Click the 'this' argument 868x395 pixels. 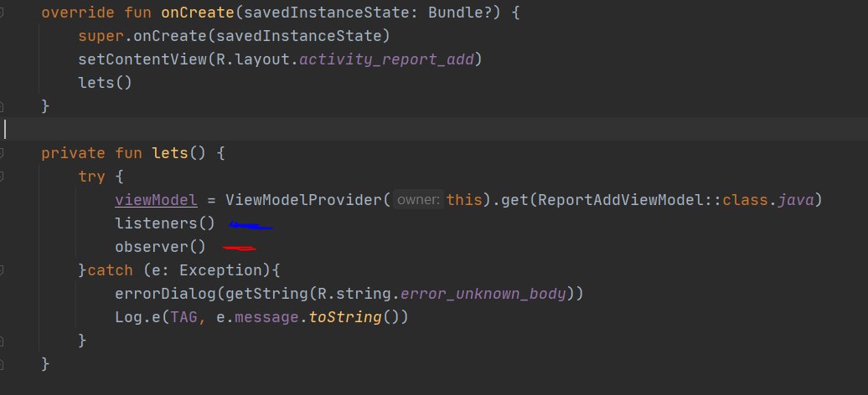click(464, 200)
